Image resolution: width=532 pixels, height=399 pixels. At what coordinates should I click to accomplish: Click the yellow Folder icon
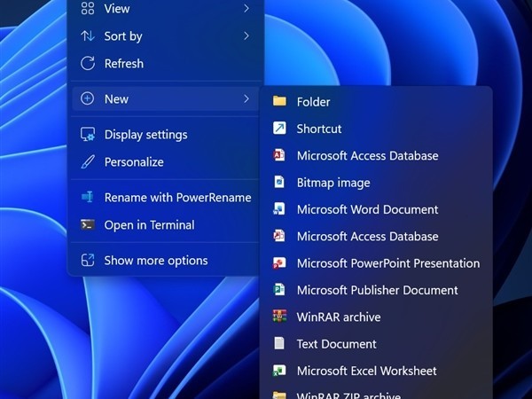(279, 101)
